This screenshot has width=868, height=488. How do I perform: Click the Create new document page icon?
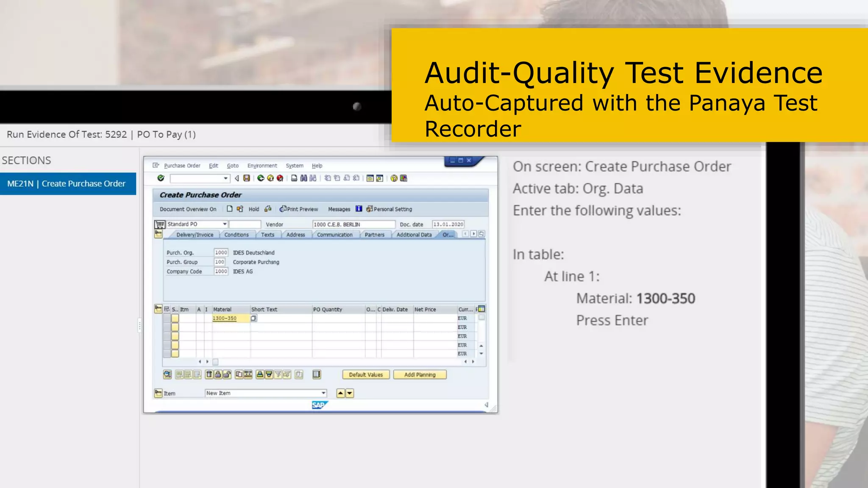click(229, 209)
